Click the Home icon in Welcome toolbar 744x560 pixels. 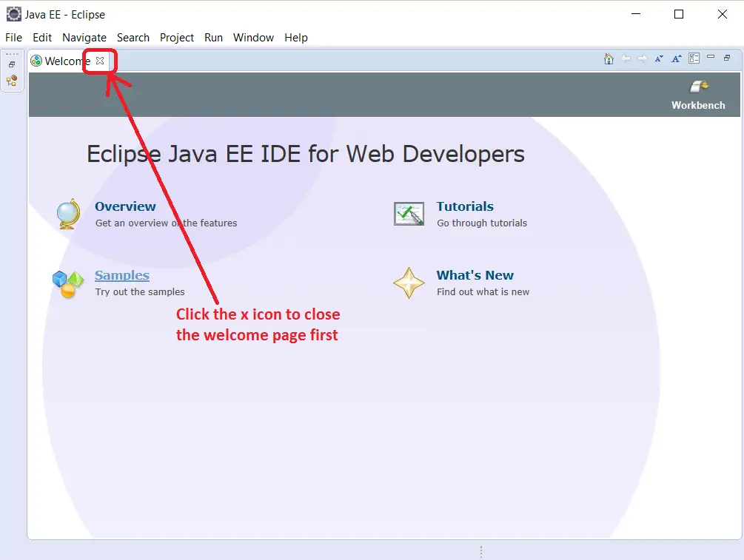pyautogui.click(x=609, y=58)
